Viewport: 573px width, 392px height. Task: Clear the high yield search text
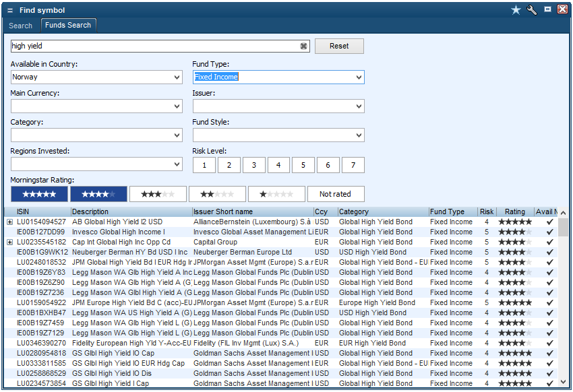303,46
